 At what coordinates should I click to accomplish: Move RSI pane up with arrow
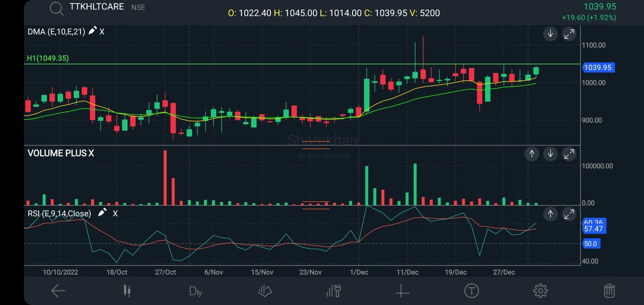click(x=551, y=214)
